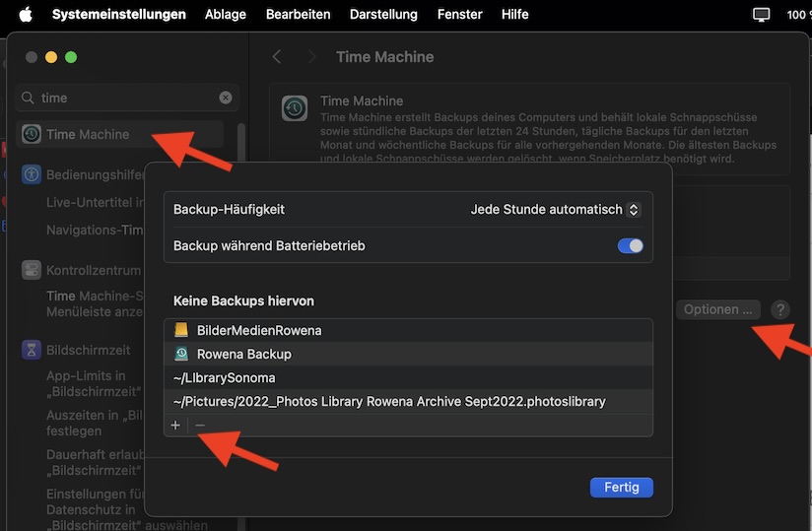812x531 pixels.
Task: Open the Ablage menu
Action: click(x=226, y=15)
